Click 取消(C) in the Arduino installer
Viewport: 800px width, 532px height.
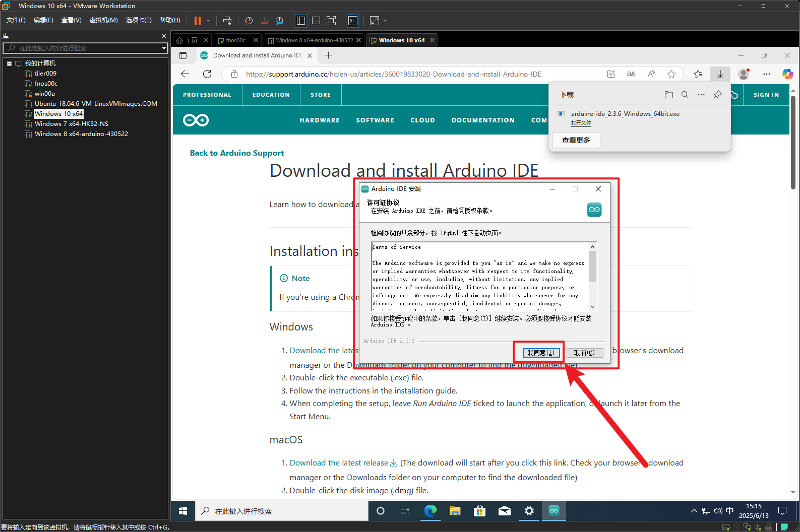(584, 353)
